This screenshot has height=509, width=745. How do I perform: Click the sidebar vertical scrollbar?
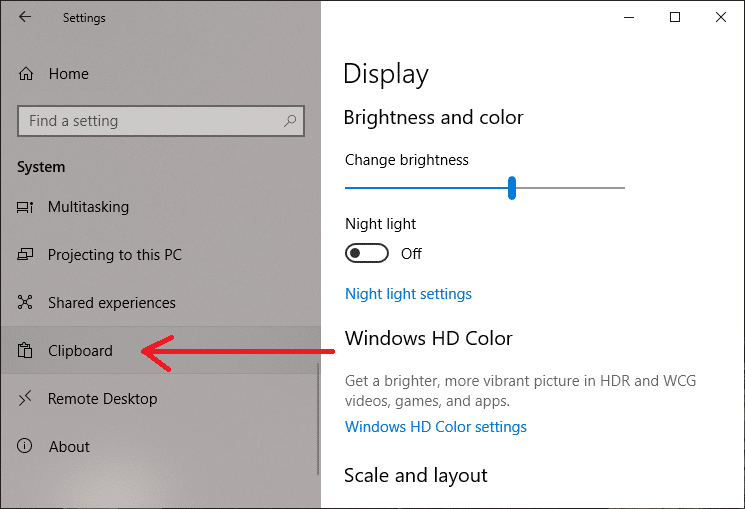[318, 420]
